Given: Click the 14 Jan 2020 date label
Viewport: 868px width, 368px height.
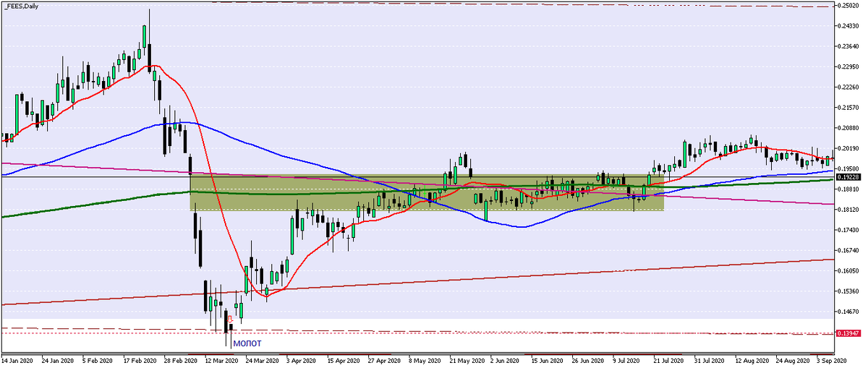Looking at the screenshot, I should tap(17, 359).
